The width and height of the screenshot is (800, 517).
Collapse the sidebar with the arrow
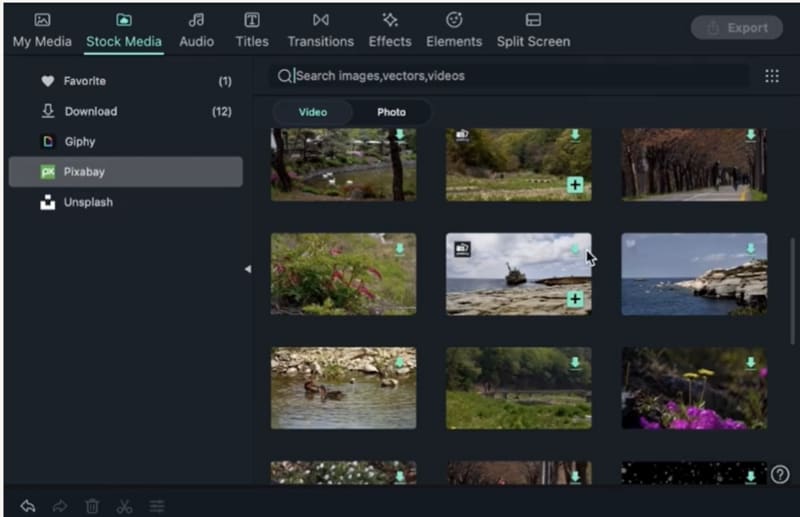point(248,269)
